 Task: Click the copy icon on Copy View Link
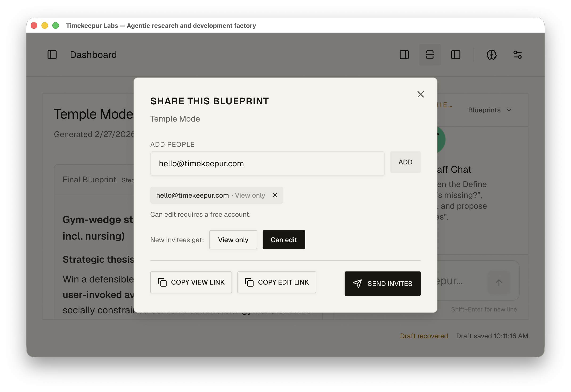coord(162,282)
